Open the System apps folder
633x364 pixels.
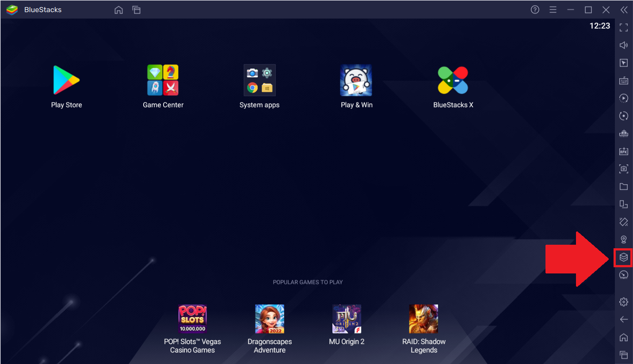(259, 80)
